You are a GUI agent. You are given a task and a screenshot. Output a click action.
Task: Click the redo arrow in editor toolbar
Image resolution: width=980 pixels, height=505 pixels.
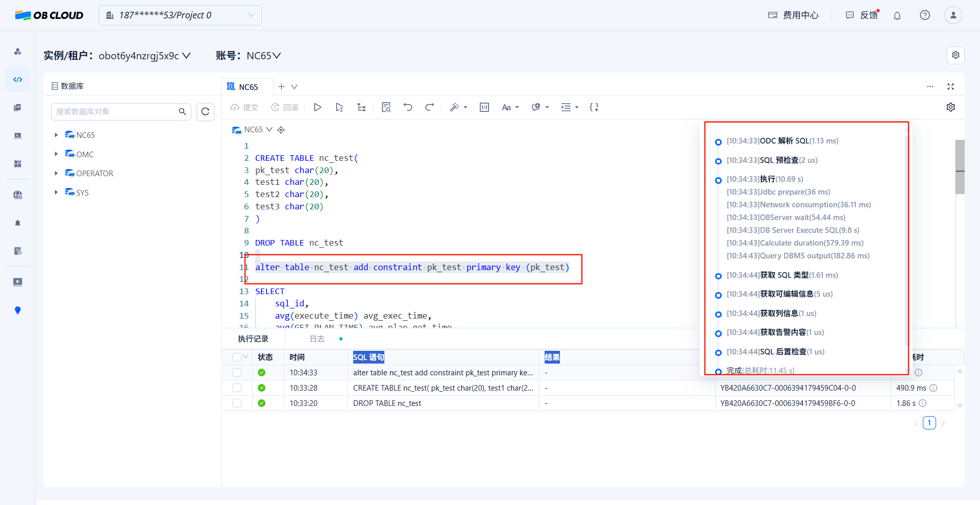[429, 107]
